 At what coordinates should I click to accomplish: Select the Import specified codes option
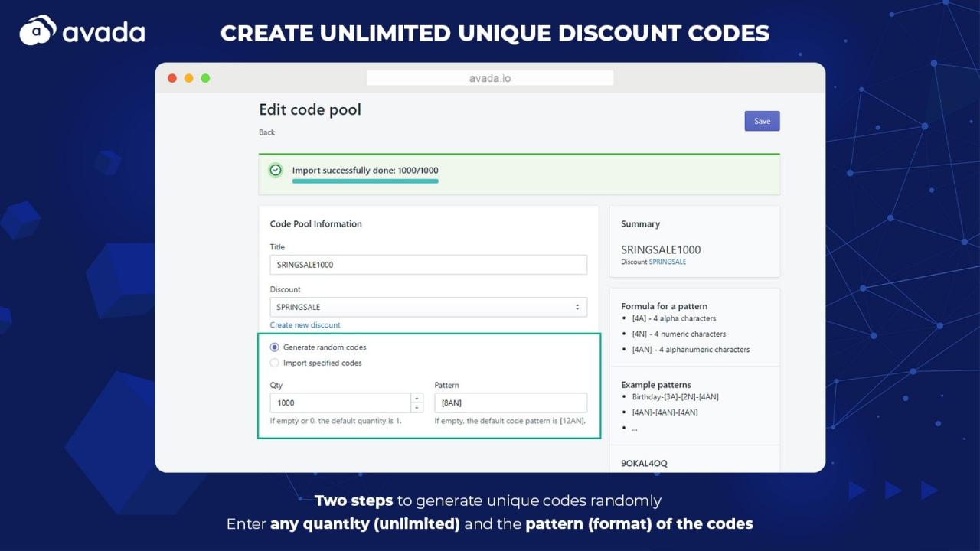click(275, 364)
